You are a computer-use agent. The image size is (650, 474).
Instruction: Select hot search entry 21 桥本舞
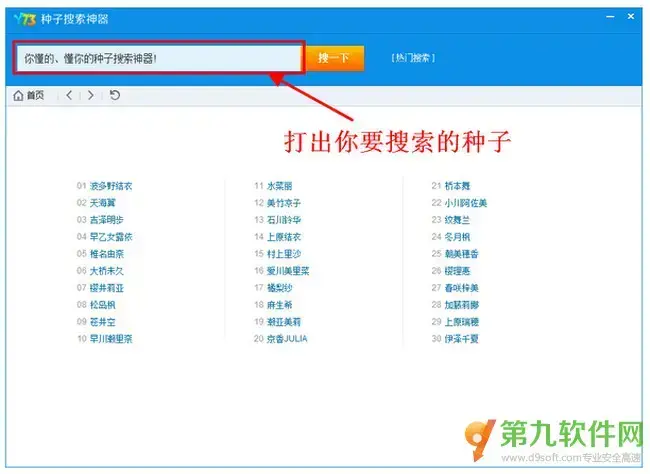[x=457, y=186]
